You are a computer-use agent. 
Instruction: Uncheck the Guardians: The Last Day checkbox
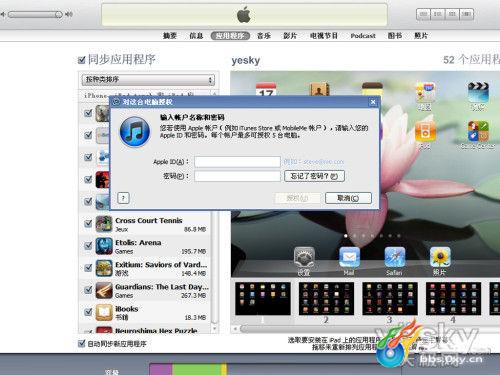pos(88,290)
